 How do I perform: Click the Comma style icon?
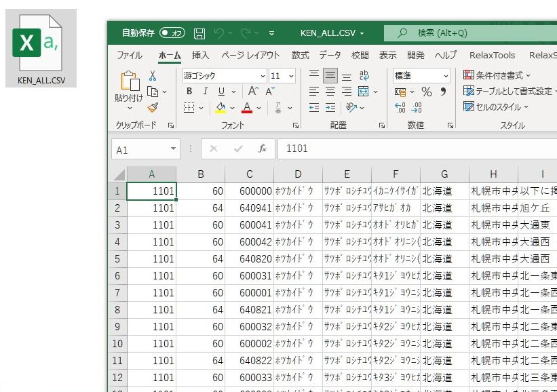pyautogui.click(x=442, y=92)
